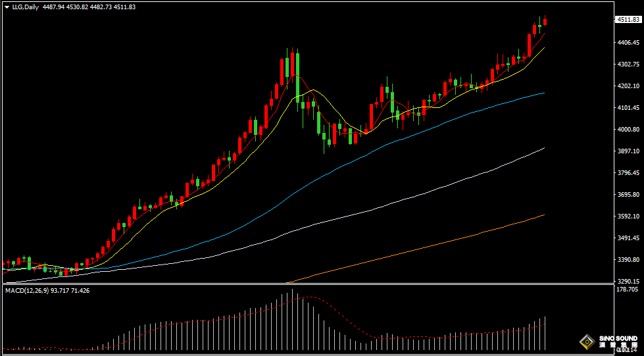The width and height of the screenshot is (644, 356).
Task: Click the 3290.15 price axis label
Action: (x=628, y=281)
